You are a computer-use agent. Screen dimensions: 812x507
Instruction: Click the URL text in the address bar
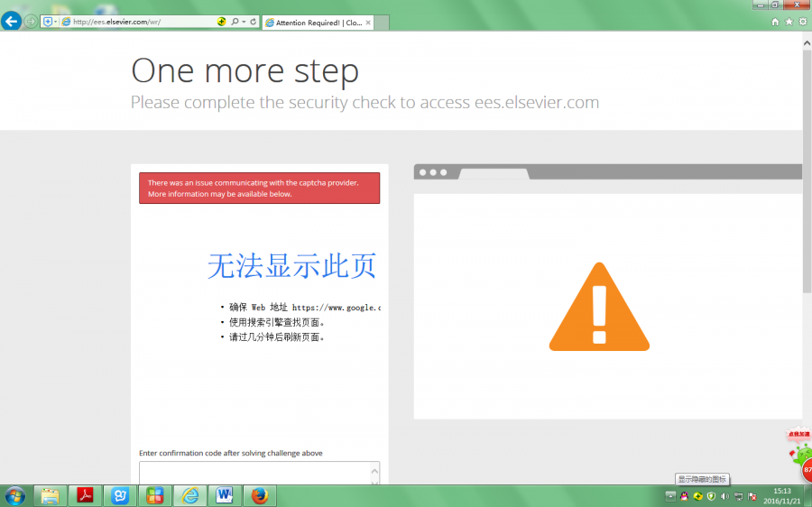coord(116,22)
